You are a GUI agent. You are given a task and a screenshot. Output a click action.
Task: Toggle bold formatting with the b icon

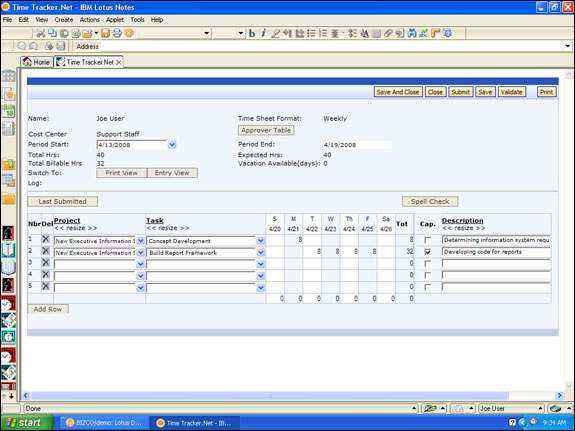click(252, 33)
